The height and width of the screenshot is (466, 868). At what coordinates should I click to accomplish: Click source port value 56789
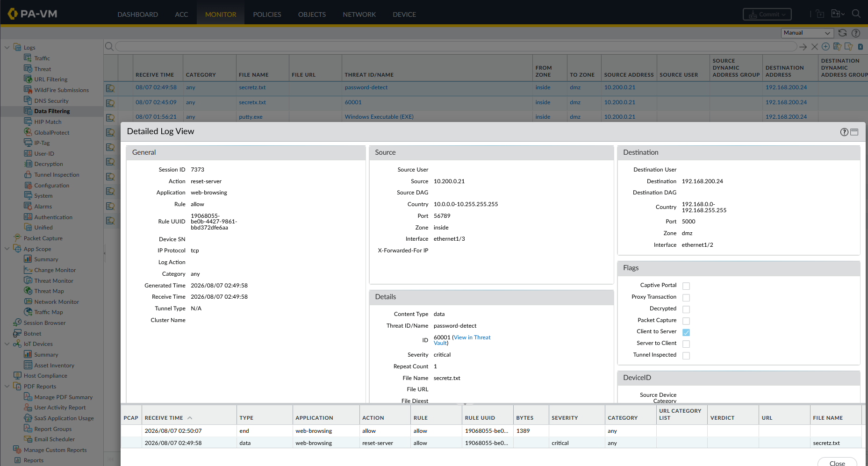(x=442, y=216)
